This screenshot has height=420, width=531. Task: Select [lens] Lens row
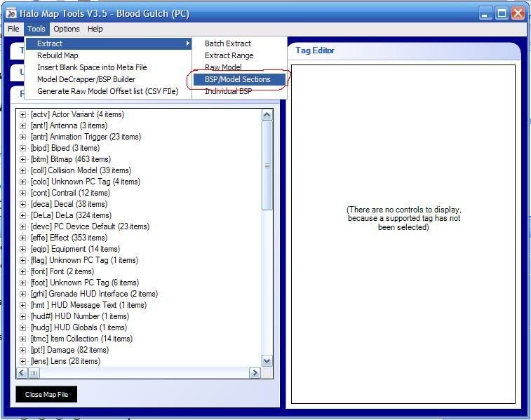point(66,361)
